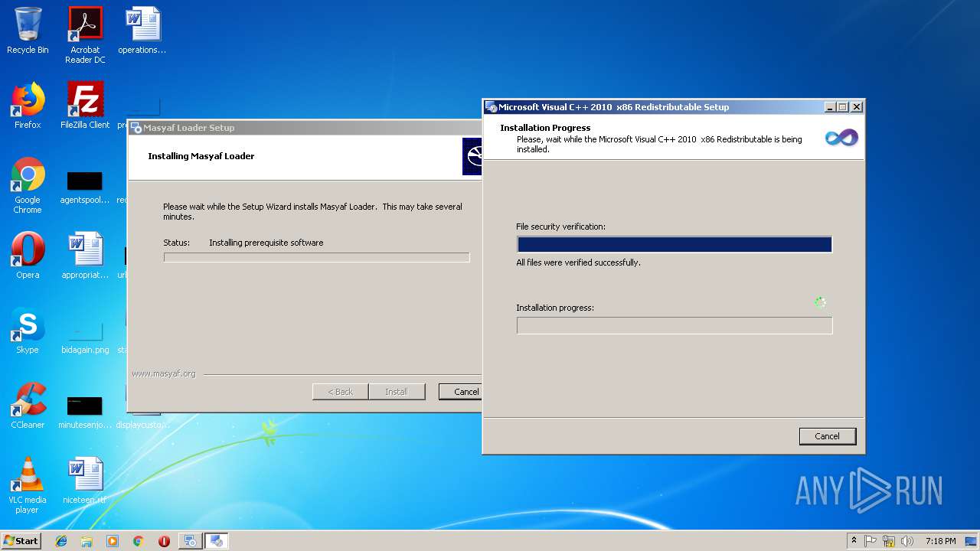Click the file security verification progress bar
Screen dimensions: 980x551
[x=675, y=244]
